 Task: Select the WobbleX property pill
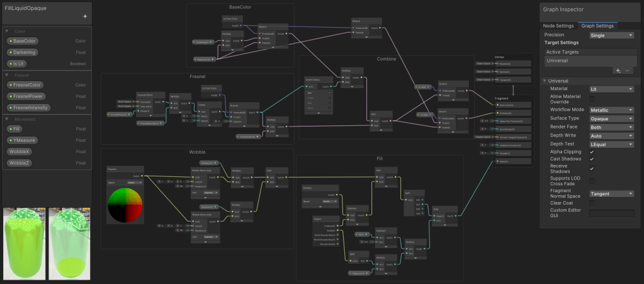point(20,152)
